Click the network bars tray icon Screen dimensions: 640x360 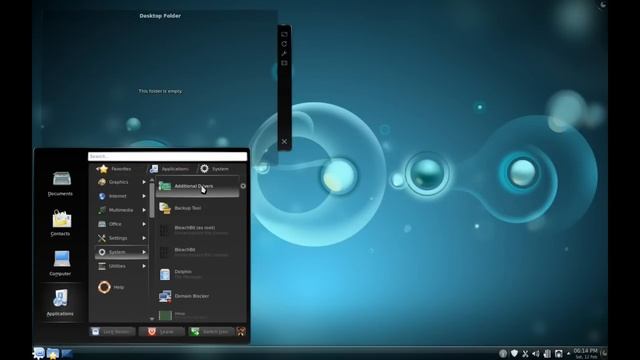[547, 353]
